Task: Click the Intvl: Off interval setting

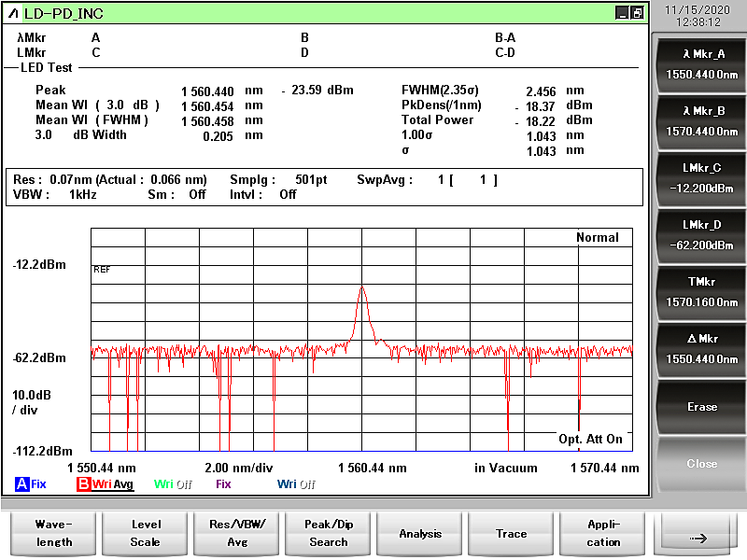Action: 263,194
